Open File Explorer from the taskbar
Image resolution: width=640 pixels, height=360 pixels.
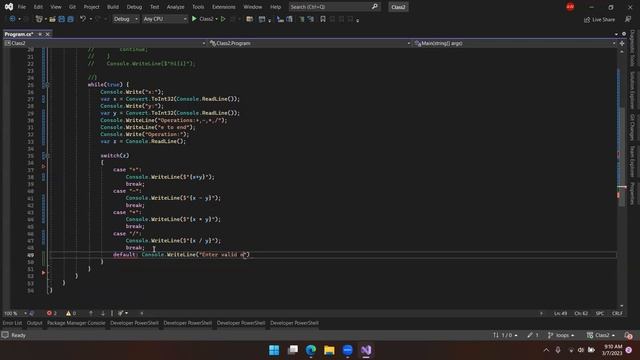click(329, 350)
